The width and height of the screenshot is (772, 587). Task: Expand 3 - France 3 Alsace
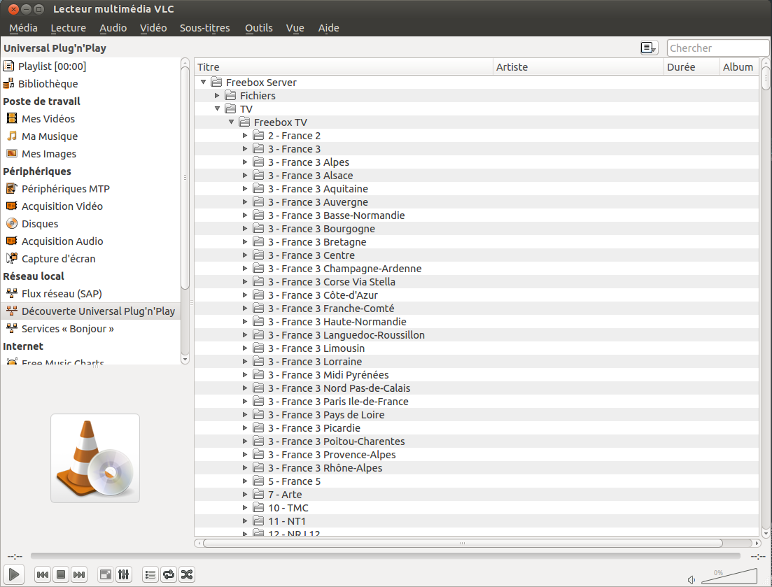245,175
